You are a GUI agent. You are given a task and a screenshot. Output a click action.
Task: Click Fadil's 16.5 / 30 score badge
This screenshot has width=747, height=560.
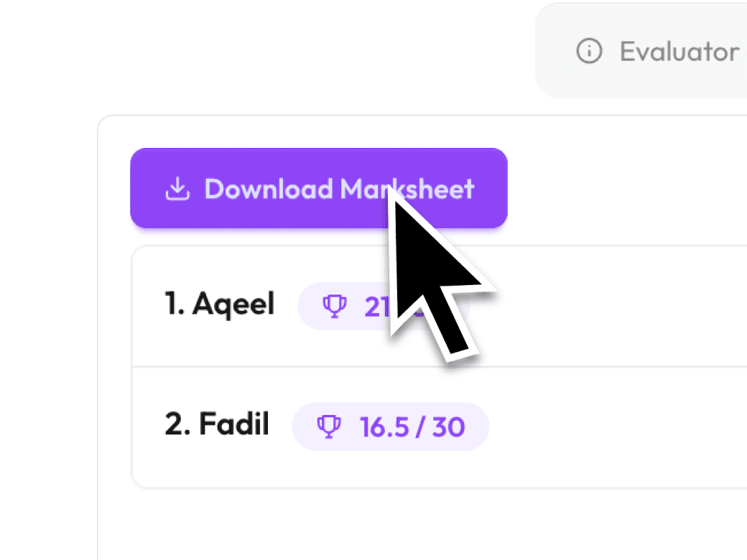[x=391, y=426]
